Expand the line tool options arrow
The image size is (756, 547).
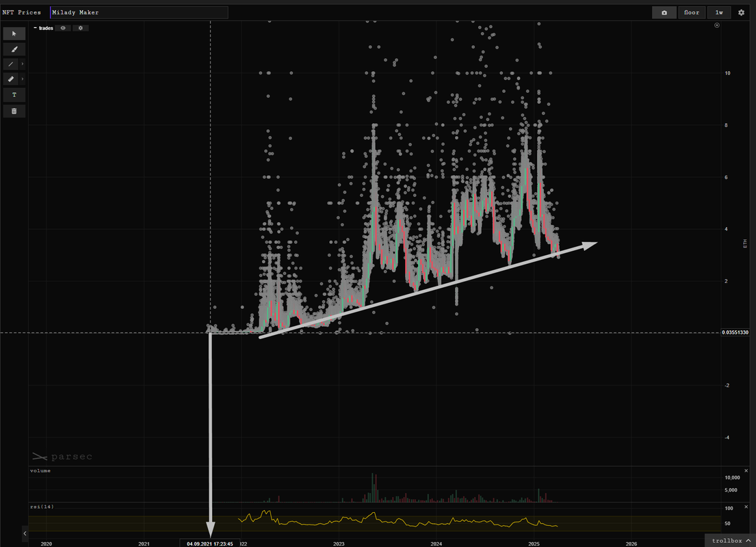(x=22, y=64)
